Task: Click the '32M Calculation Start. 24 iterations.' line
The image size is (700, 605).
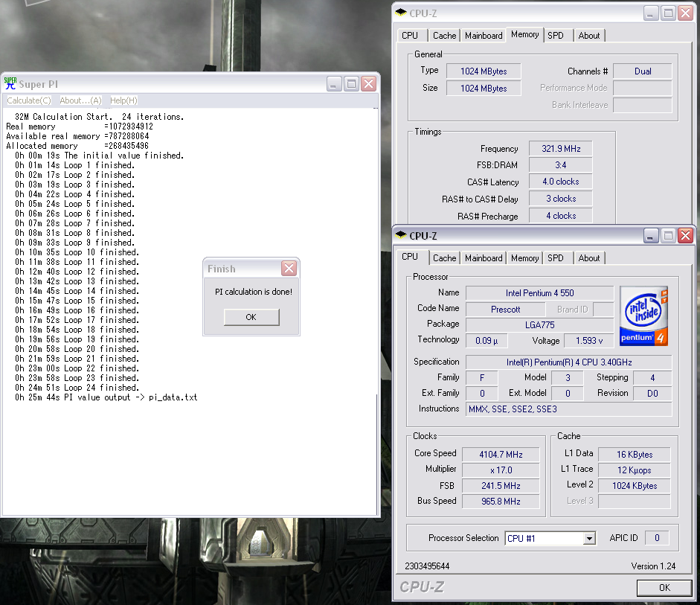Action: click(99, 117)
